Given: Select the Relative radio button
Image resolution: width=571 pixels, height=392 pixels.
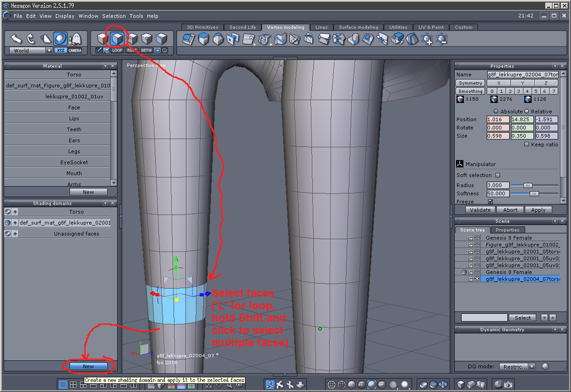Looking at the screenshot, I should tap(526, 112).
